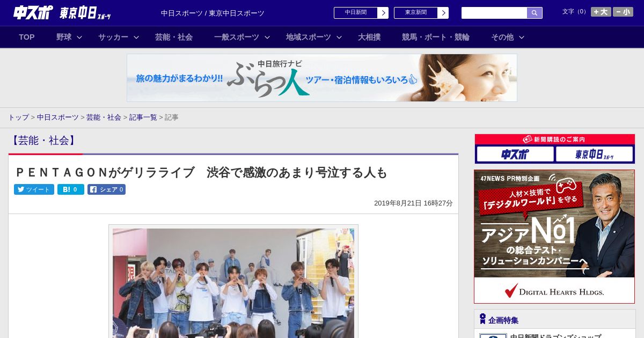Increase text size with 大 button
Image resolution: width=644 pixels, height=338 pixels.
[601, 12]
